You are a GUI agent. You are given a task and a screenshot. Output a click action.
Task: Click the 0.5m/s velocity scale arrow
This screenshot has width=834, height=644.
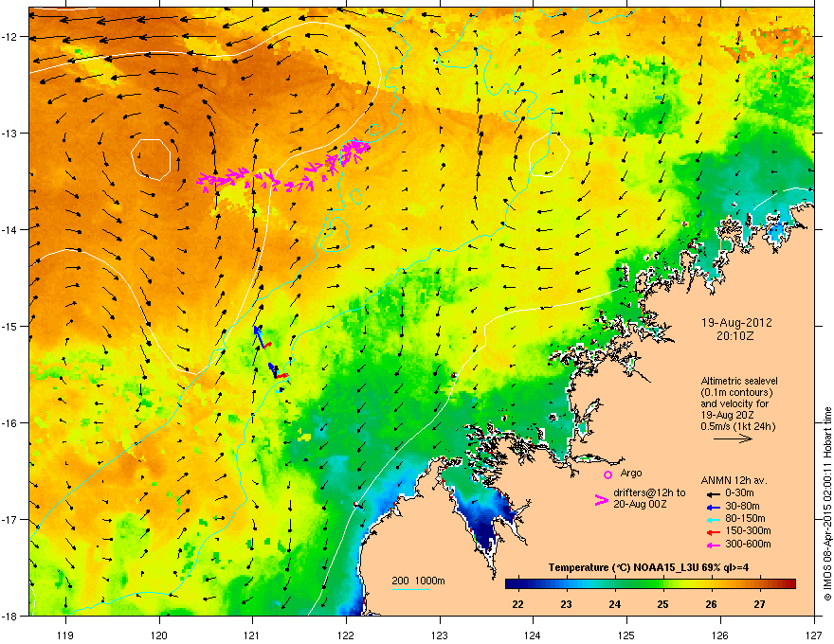coord(733,438)
